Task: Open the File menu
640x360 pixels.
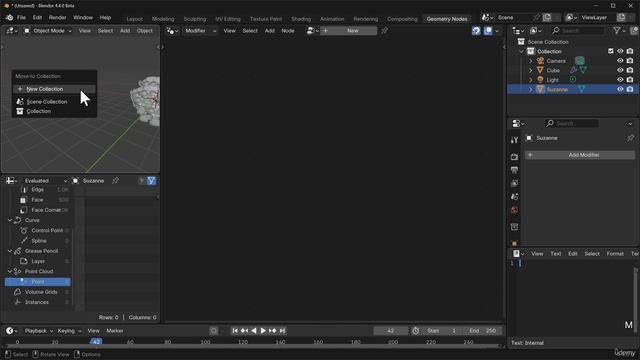Action: coord(21,18)
